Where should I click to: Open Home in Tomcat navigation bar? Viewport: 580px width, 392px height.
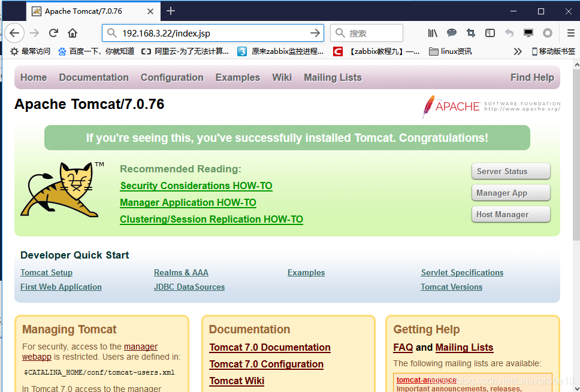tap(34, 77)
